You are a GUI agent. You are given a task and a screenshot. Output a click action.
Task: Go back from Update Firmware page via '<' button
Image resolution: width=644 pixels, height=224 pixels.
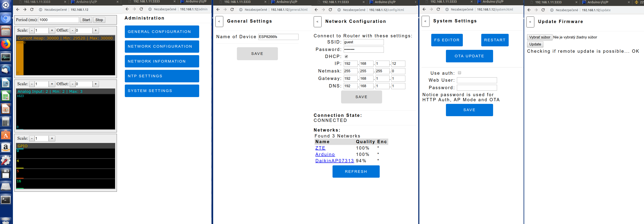[530, 22]
